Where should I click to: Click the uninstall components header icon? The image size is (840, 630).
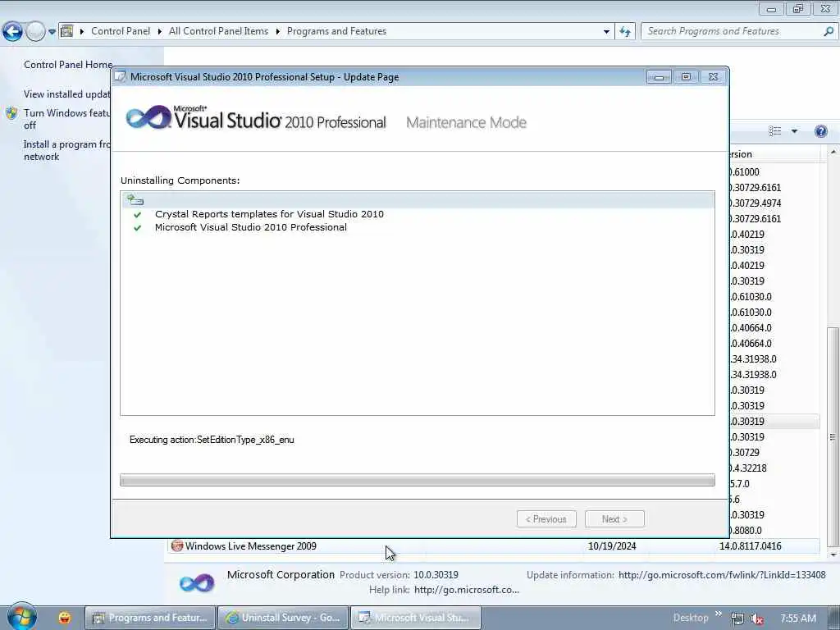click(135, 200)
